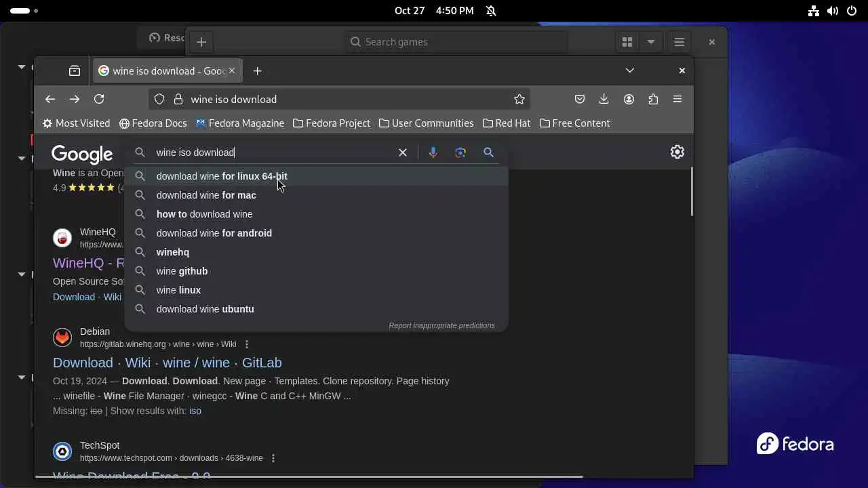
Task: Open the Firefox account icon
Action: [x=629, y=99]
